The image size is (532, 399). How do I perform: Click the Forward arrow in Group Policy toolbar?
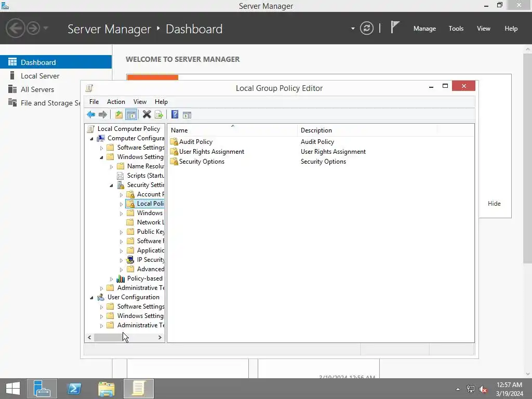[103, 115]
